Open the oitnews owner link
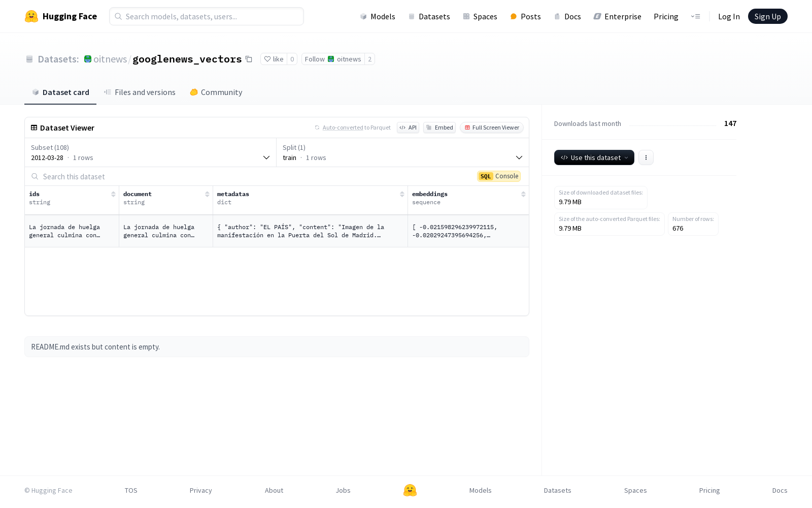Image resolution: width=812 pixels, height=508 pixels. point(110,59)
